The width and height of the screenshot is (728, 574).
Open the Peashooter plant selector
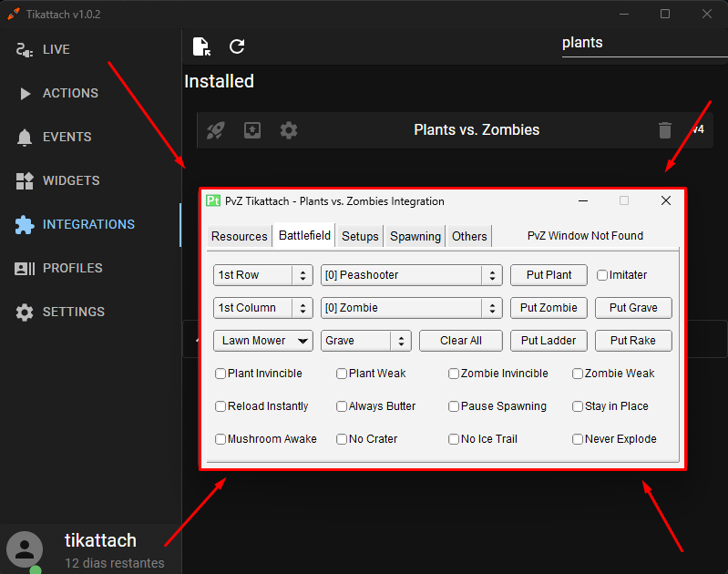[411, 275]
